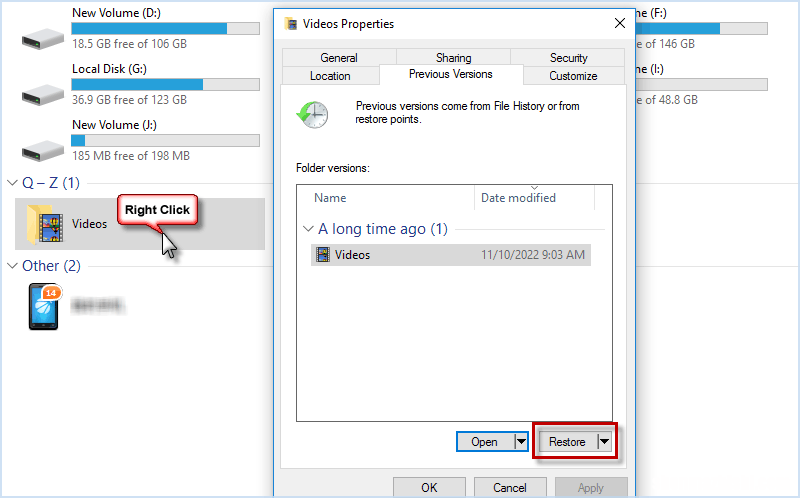Screen dimensions: 800x498
Task: Click the Videos entry icon in folder versions
Action: (322, 255)
